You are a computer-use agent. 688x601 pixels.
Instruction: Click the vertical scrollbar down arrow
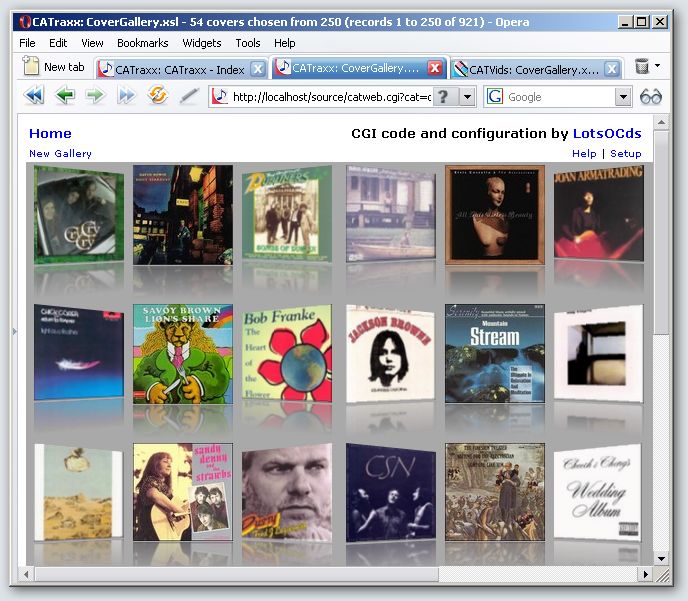660,557
